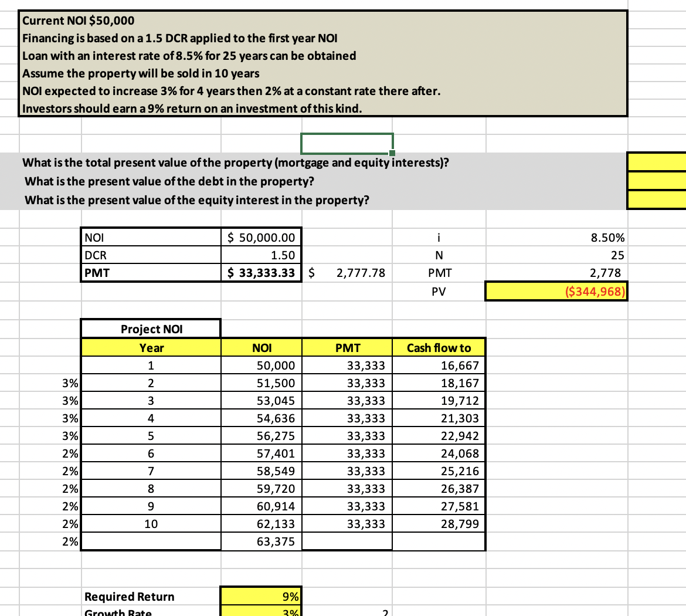Click the Year 5 growth rate cell showing 3%
This screenshot has width=686, height=616.
pos(70,435)
